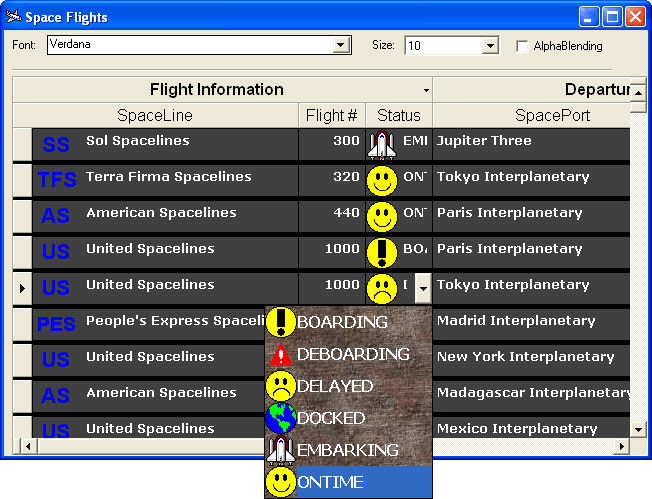Collapse the status dropdown arrow in the current row

pyautogui.click(x=423, y=288)
